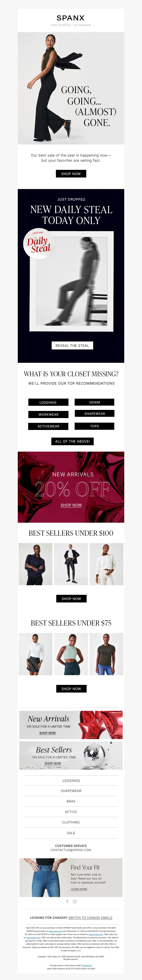Click the Switch to Canada Emails link
142x980 pixels.
[90, 918]
